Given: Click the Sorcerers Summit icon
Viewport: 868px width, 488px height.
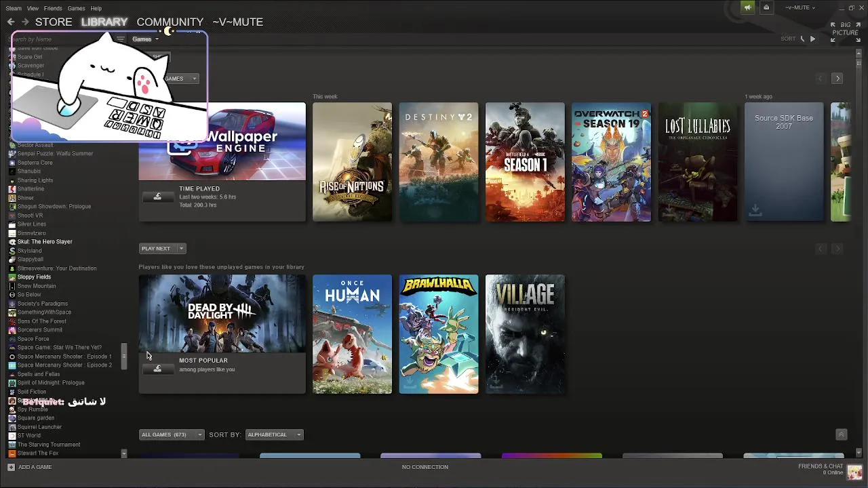Looking at the screenshot, I should [12, 330].
